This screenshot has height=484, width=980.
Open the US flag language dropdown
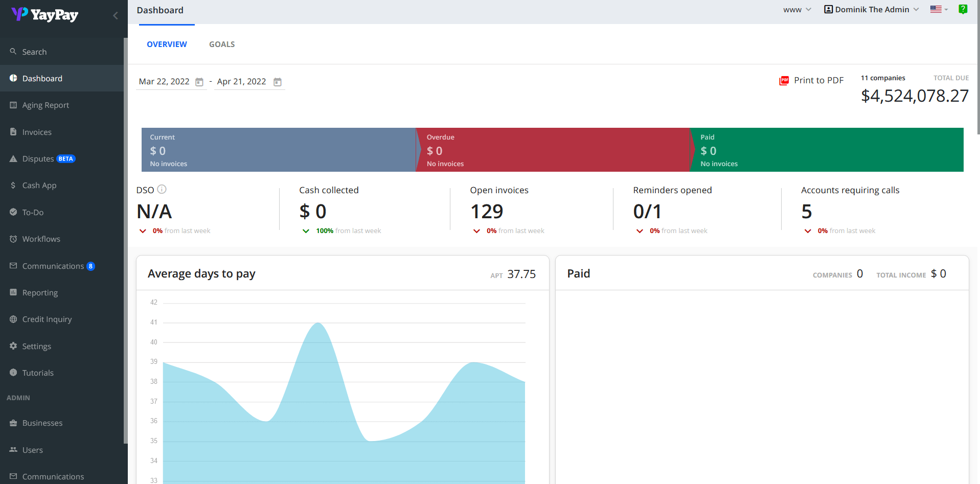click(x=939, y=9)
